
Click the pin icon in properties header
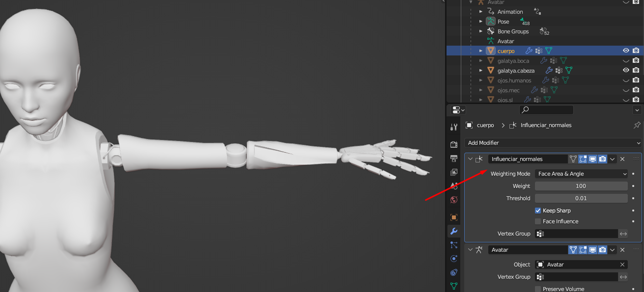pos(637,125)
